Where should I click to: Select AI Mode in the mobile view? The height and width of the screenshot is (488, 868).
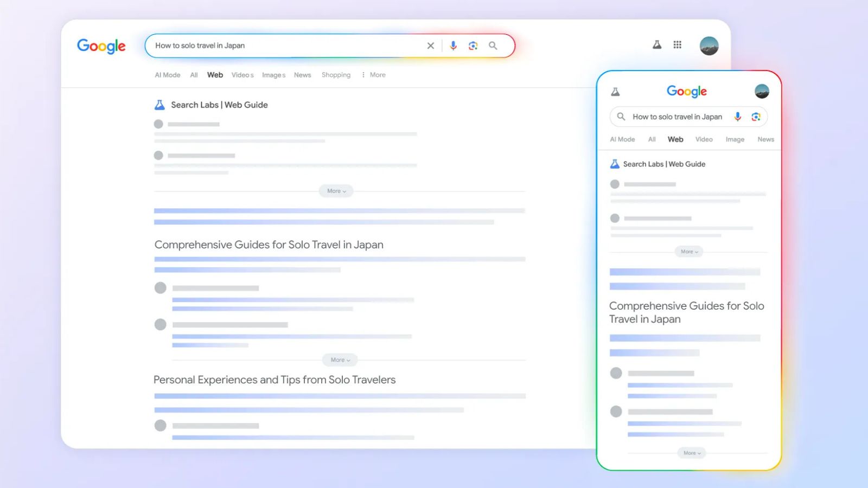pos(622,139)
